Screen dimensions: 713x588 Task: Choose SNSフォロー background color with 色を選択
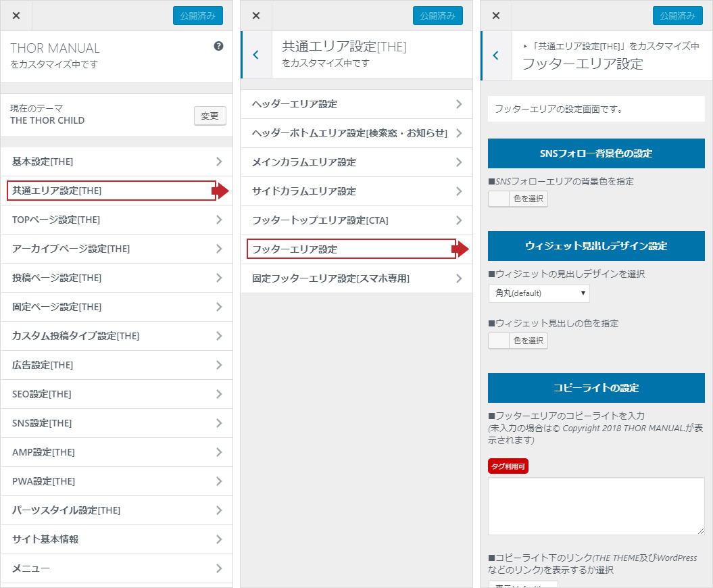click(x=518, y=199)
